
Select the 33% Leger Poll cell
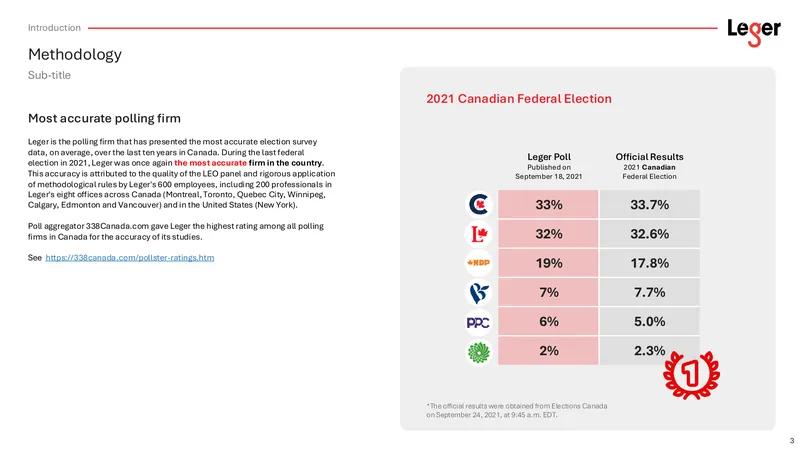click(x=548, y=204)
